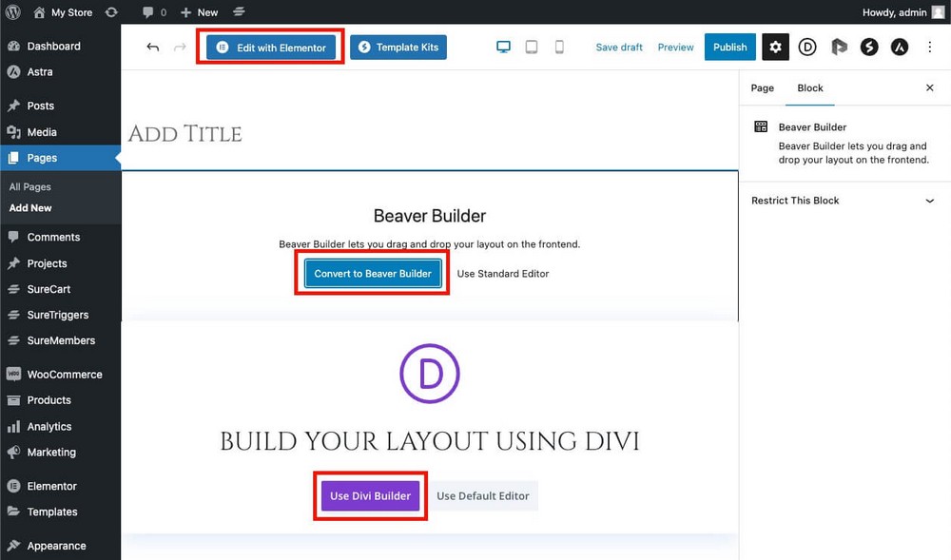Switch to the Page tab
Screen dimensions: 951x560
[x=763, y=87]
